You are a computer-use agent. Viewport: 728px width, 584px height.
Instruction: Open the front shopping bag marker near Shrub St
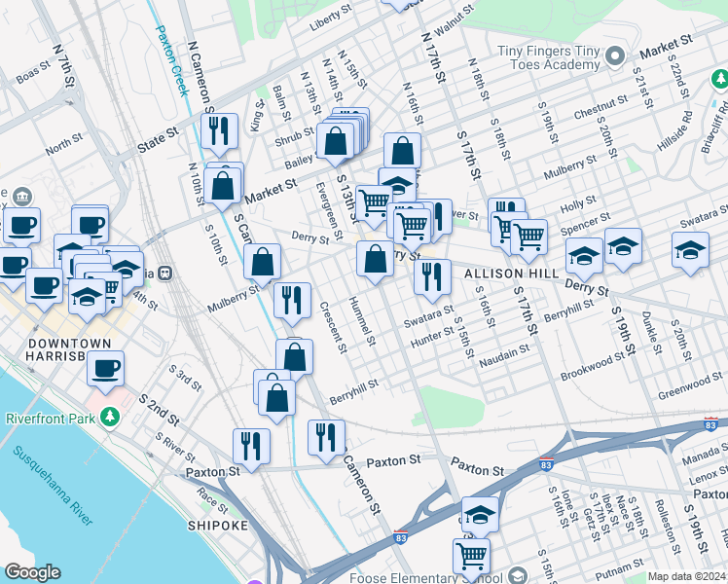tap(335, 141)
